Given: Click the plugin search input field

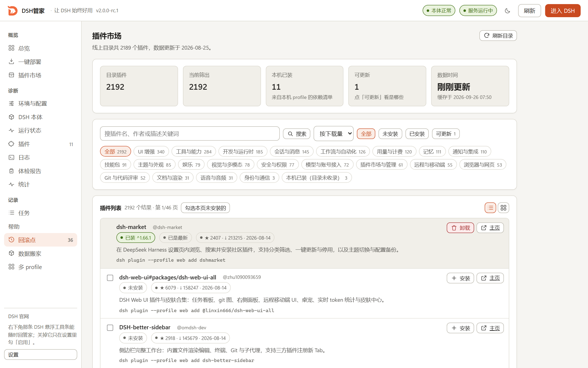Looking at the screenshot, I should click(190, 134).
